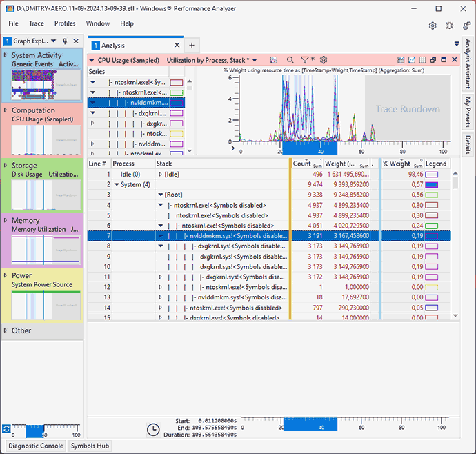476x454 pixels.
Task: Click the graph zoom arrow left of the axis
Action: click(233, 148)
